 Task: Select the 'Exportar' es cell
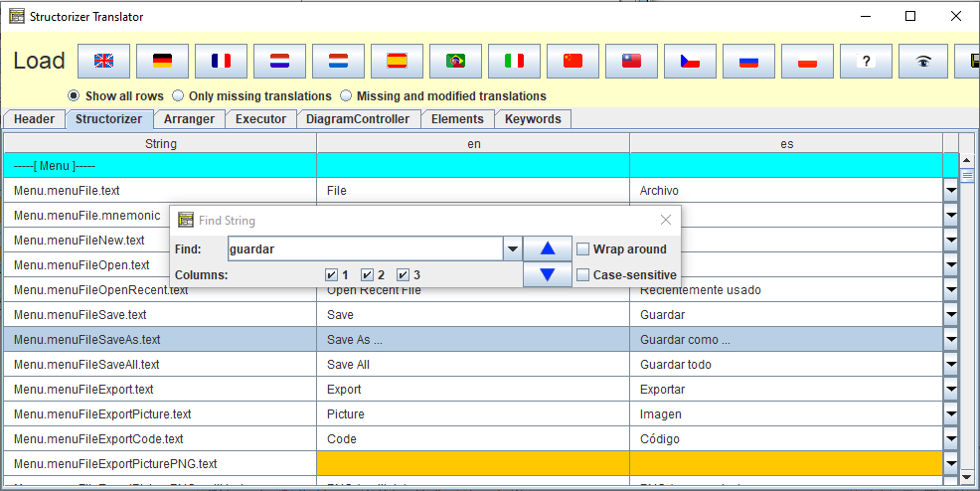coord(787,390)
